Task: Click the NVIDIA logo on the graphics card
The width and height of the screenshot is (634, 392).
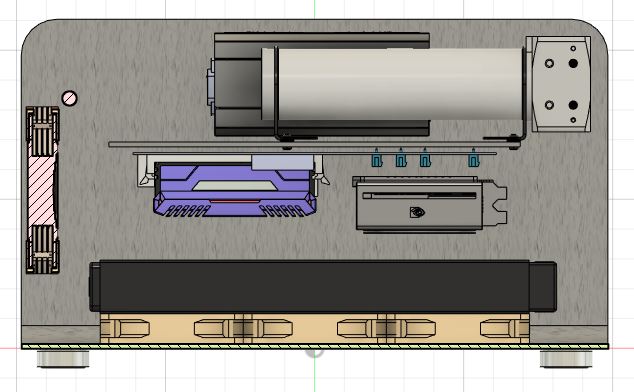Action: [417, 212]
